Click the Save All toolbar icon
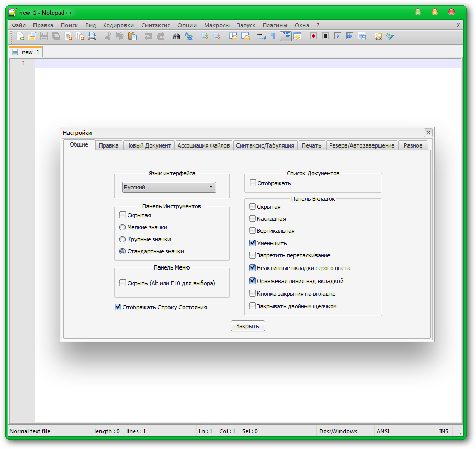 56,37
